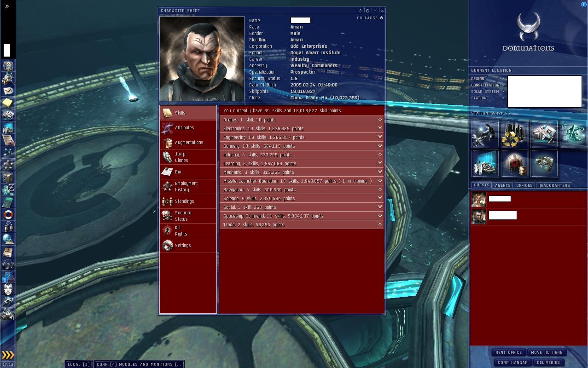Image resolution: width=588 pixels, height=368 pixels.
Task: Open the star map constellation icon
Action: coord(8,152)
